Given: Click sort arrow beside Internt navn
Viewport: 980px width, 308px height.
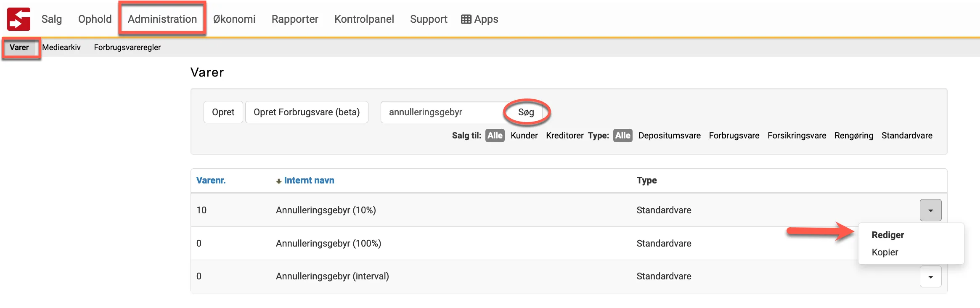Looking at the screenshot, I should [x=278, y=181].
